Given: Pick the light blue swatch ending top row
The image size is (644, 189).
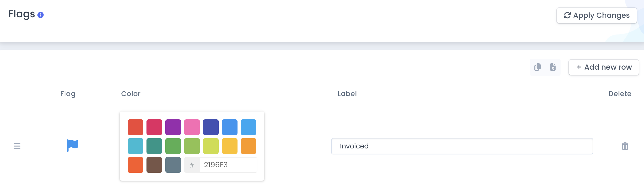Looking at the screenshot, I should (x=248, y=127).
